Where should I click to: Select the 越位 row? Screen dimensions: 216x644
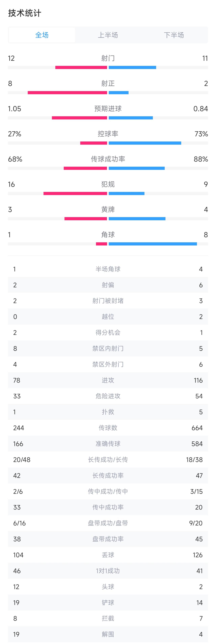108,317
